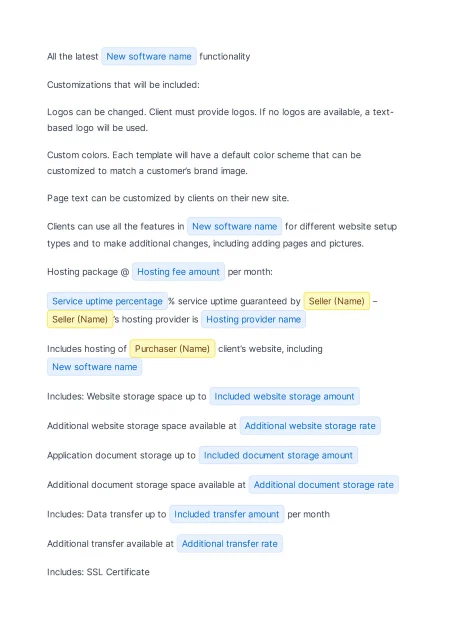This screenshot has width=450, height=636.
Task: Click the Additional transfer rate field
Action: point(229,544)
